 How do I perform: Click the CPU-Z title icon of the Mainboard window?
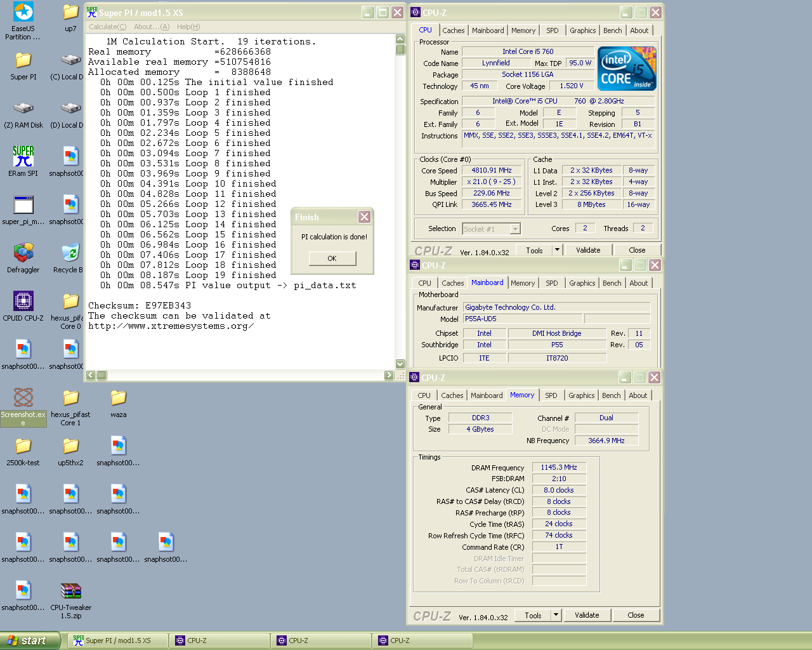point(415,265)
